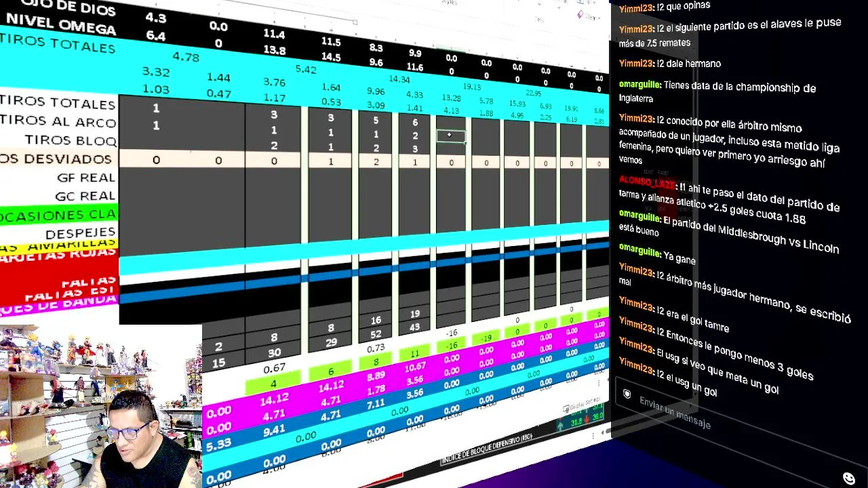This screenshot has width=868, height=488.
Task: Click the cell showing 13.28
Action: point(451,98)
